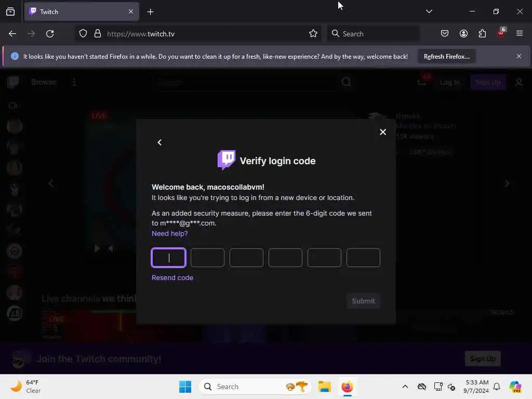Close the Twitch tab
This screenshot has height=399, width=532.
(x=131, y=12)
